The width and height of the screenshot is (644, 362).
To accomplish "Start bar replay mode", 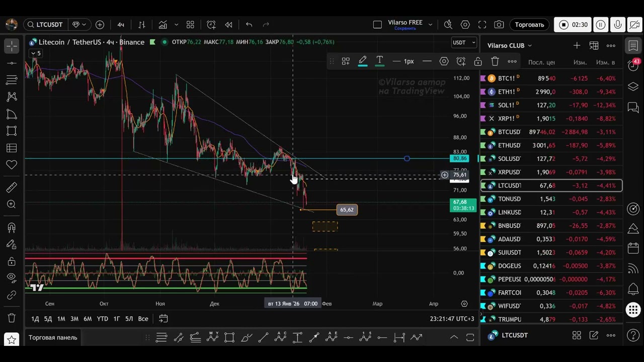I will (228, 25).
